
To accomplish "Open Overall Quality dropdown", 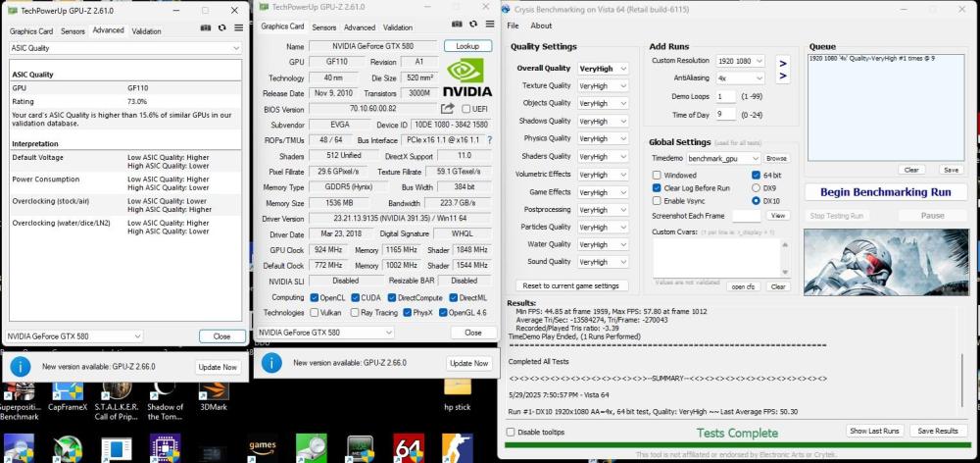I will click(x=603, y=69).
